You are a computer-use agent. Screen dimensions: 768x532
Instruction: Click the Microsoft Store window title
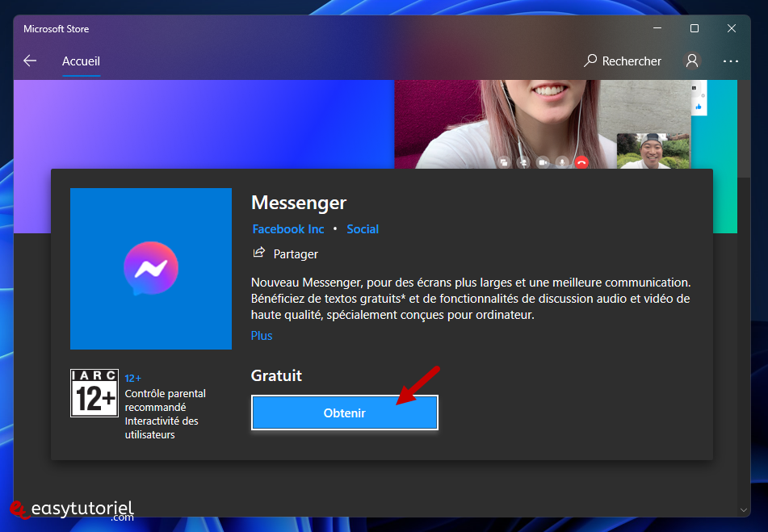(x=57, y=29)
